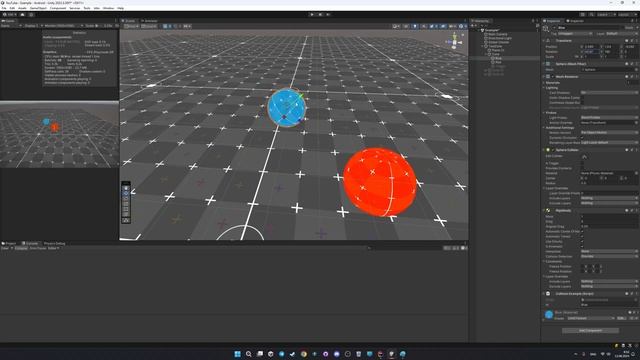The height and width of the screenshot is (360, 640).
Task: Open the Light Probes dropdown
Action: coord(609,118)
